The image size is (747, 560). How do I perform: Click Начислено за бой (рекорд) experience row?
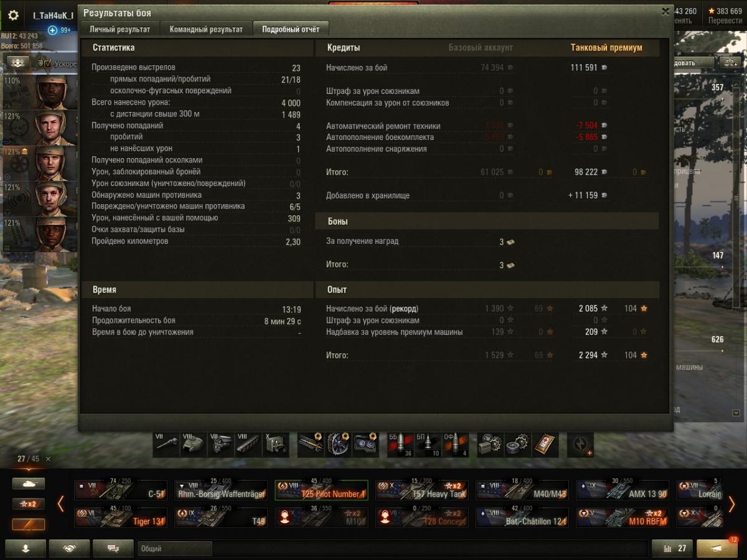click(487, 309)
